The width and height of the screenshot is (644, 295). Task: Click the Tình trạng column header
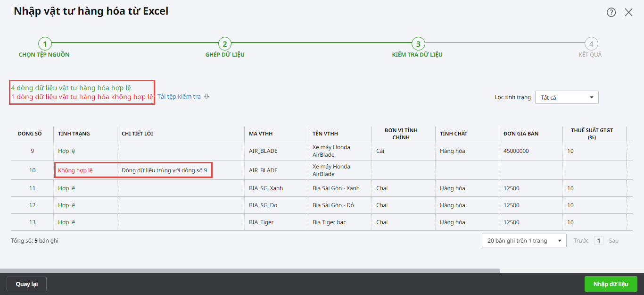point(74,134)
